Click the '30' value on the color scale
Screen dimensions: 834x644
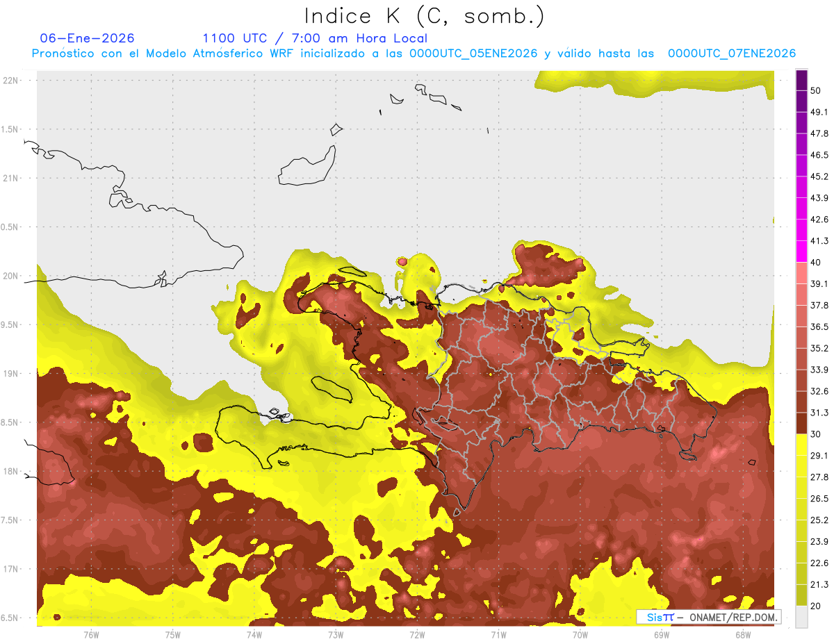click(816, 434)
